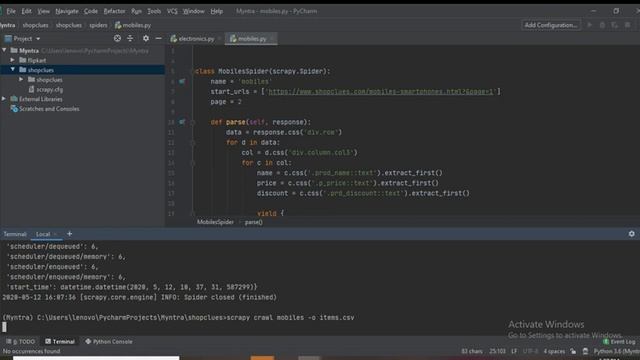640x360 pixels.
Task: Expand the flipkart folder
Action: (13, 60)
